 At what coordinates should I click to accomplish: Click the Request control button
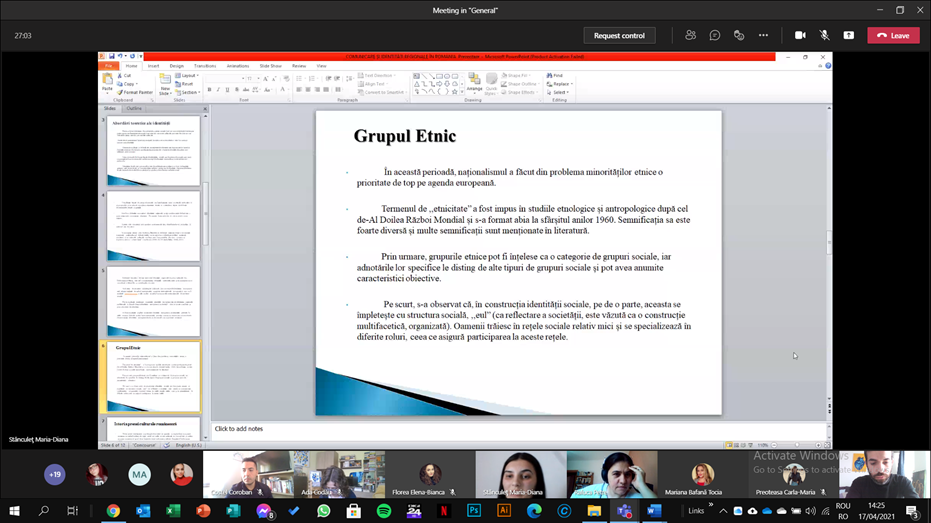[619, 35]
